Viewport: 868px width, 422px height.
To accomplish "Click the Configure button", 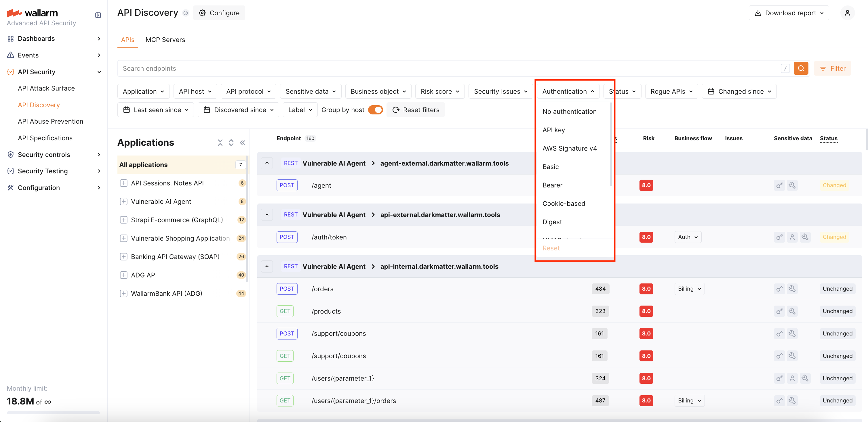I will click(x=219, y=13).
